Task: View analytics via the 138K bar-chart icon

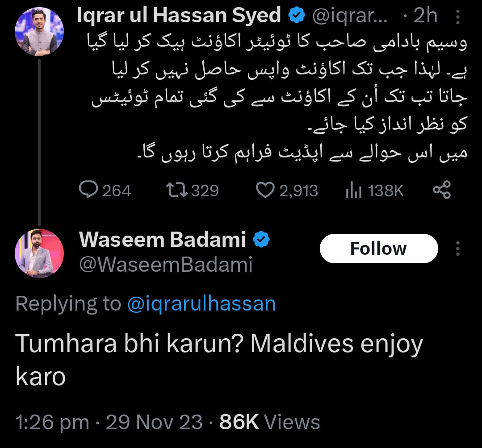Action: coord(353,190)
